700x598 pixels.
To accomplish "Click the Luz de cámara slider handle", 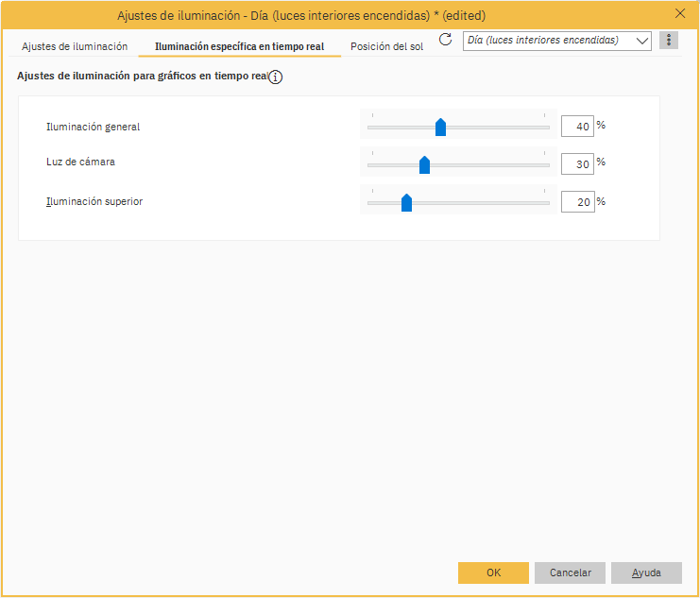I will pos(424,165).
